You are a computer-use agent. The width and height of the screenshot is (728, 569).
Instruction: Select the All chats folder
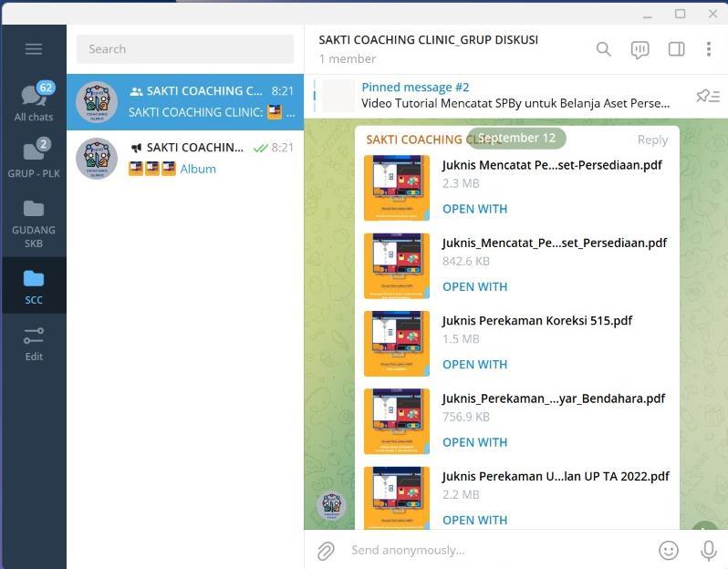point(34,102)
